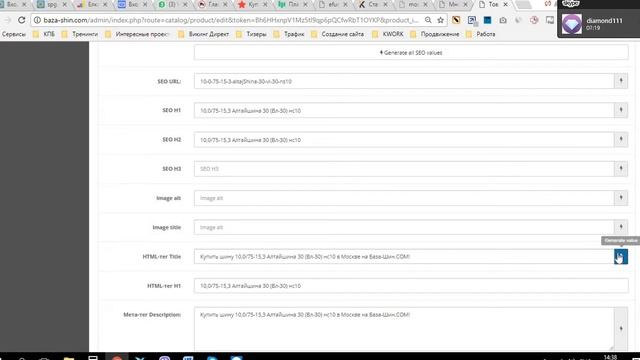
Task: Open the Продвижение bookmark folder
Action: pos(435,34)
